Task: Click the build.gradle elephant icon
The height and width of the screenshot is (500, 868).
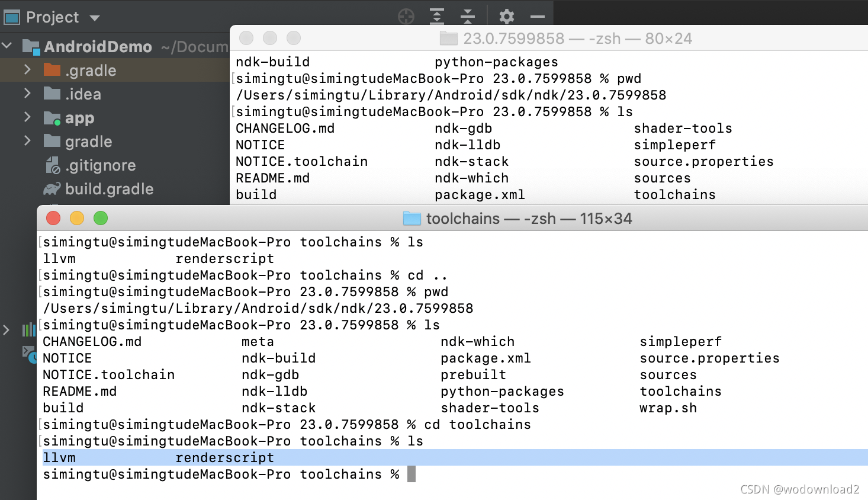Action: coord(52,189)
